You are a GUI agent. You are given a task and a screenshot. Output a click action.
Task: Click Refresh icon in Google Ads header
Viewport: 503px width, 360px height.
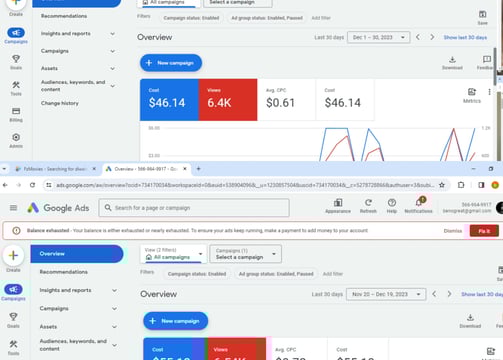coord(368,203)
